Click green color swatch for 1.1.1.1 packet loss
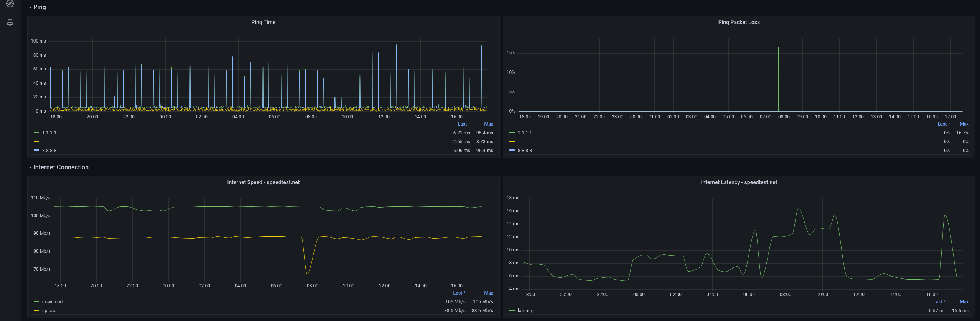This screenshot has height=321, width=980. click(512, 133)
